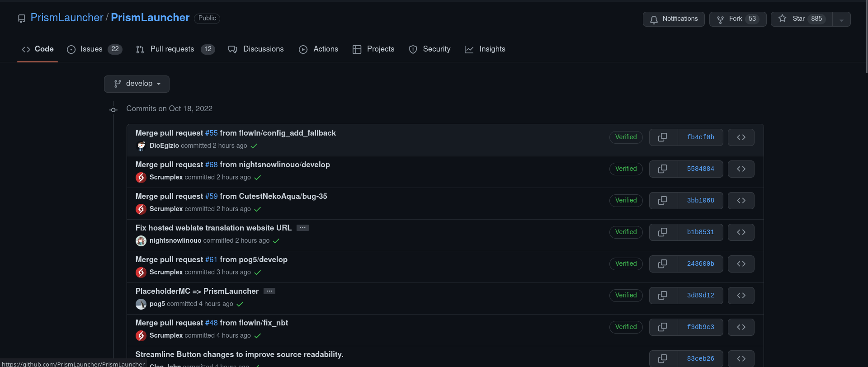
Task: Open the Projects tab
Action: [373, 49]
